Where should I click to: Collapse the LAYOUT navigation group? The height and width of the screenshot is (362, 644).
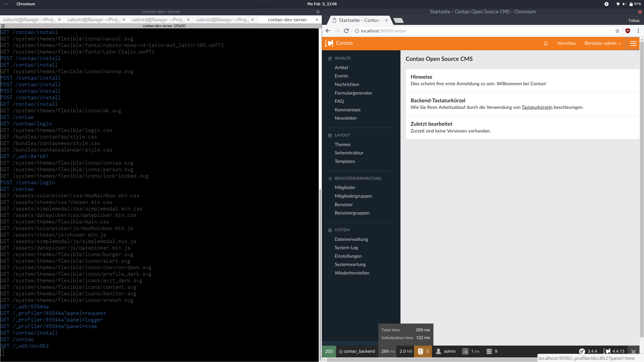[342, 135]
